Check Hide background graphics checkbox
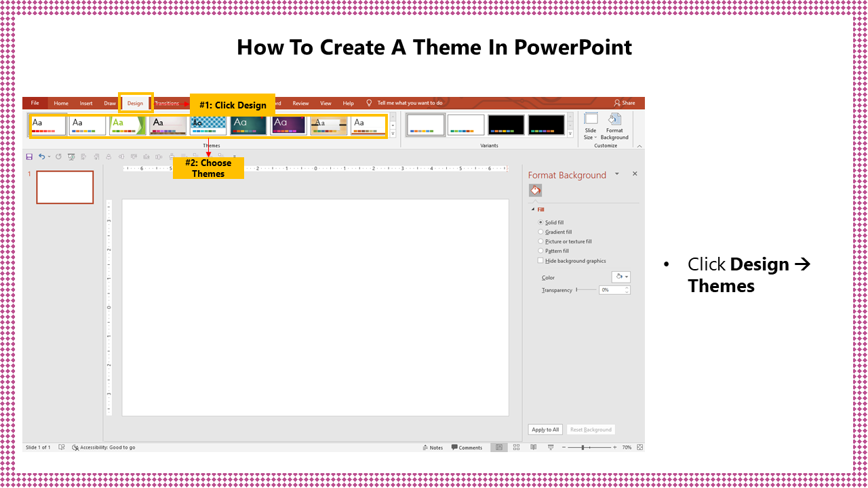 540,260
